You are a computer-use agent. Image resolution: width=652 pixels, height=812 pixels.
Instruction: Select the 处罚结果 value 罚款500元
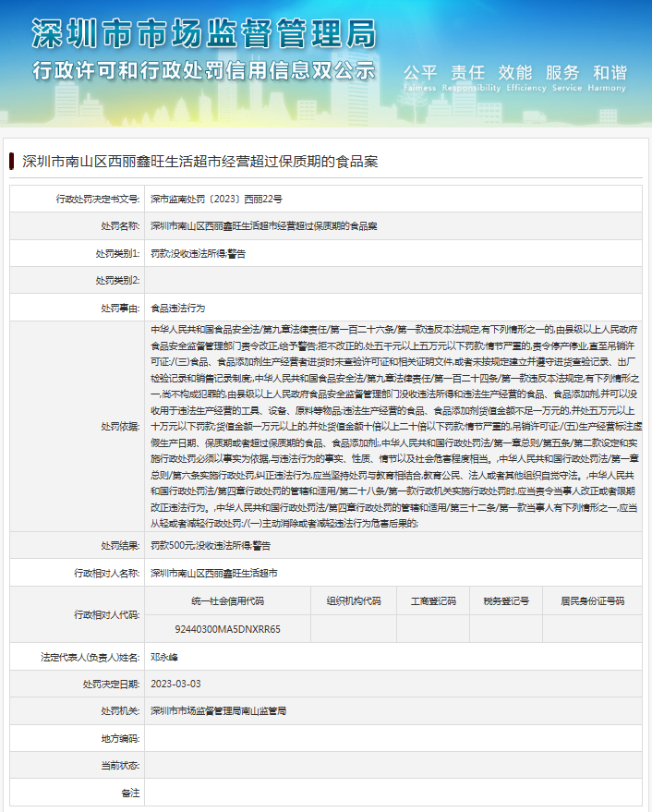coord(204,545)
